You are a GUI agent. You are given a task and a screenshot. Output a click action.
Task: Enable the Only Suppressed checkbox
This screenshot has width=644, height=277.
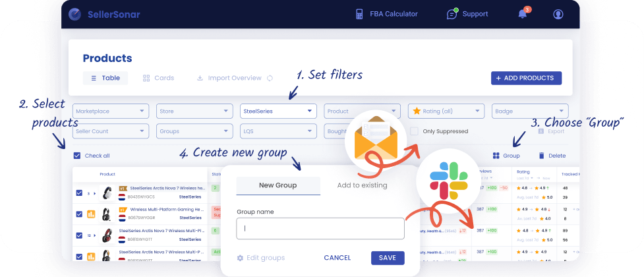point(414,131)
